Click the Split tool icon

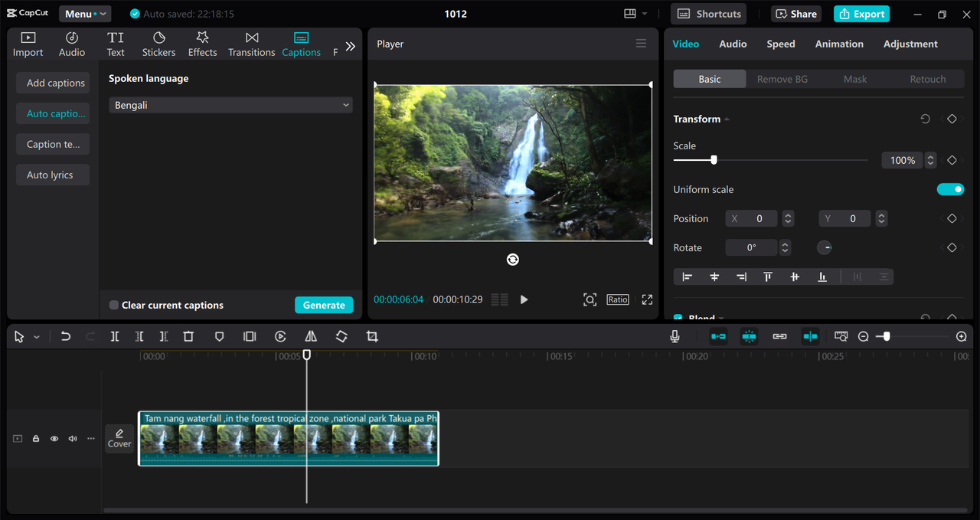(x=115, y=337)
